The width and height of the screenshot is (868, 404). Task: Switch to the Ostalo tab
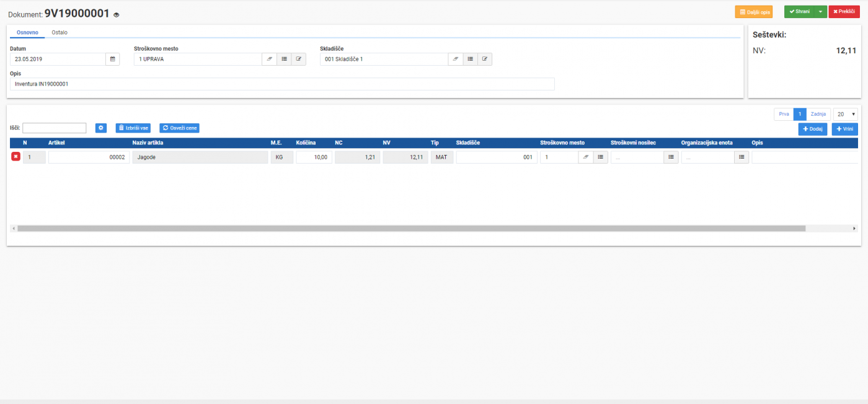click(x=60, y=32)
